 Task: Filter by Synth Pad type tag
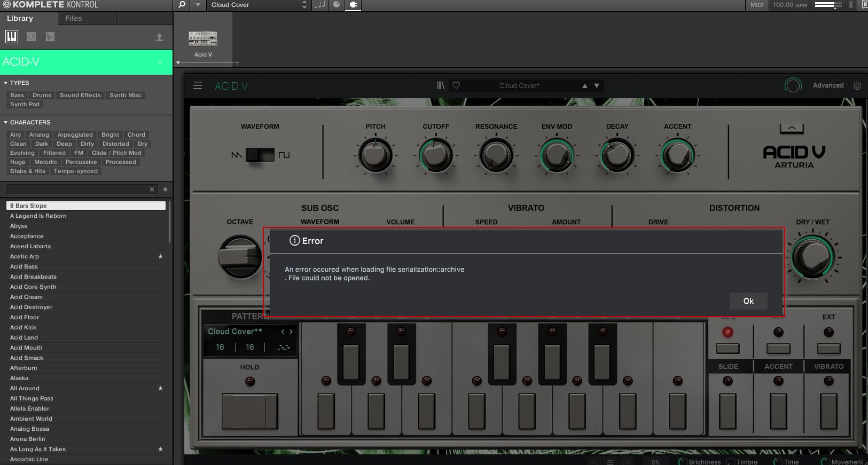[x=25, y=104]
